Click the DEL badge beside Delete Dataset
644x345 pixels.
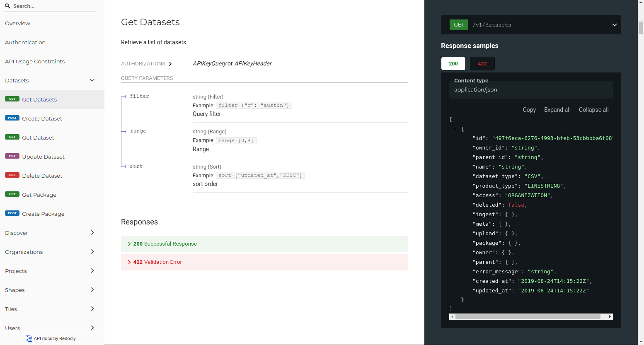[12, 175]
